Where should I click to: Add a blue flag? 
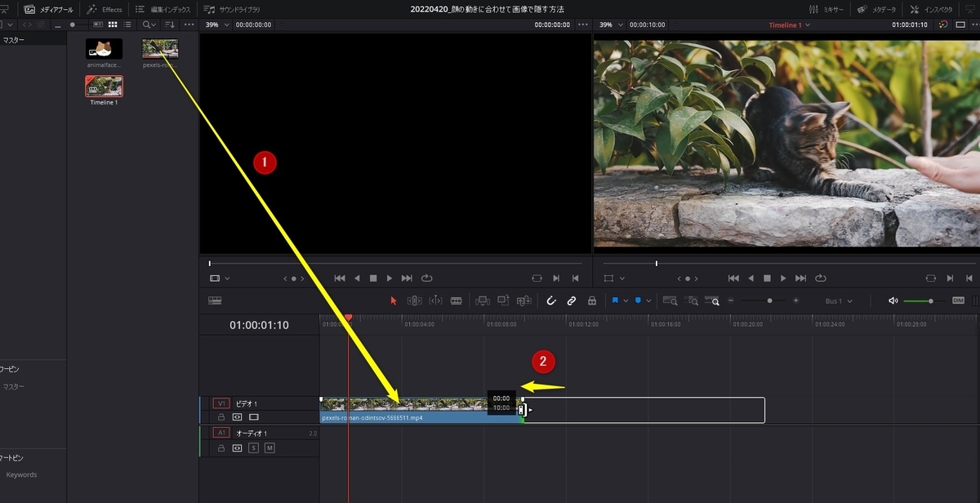tap(615, 300)
